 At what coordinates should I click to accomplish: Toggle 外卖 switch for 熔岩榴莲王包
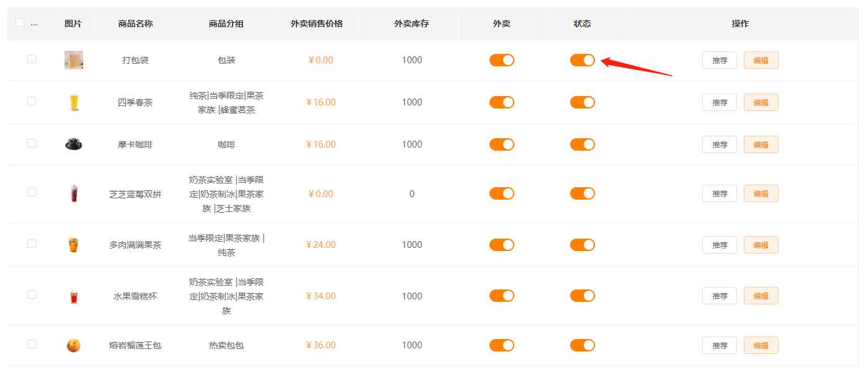coord(502,345)
